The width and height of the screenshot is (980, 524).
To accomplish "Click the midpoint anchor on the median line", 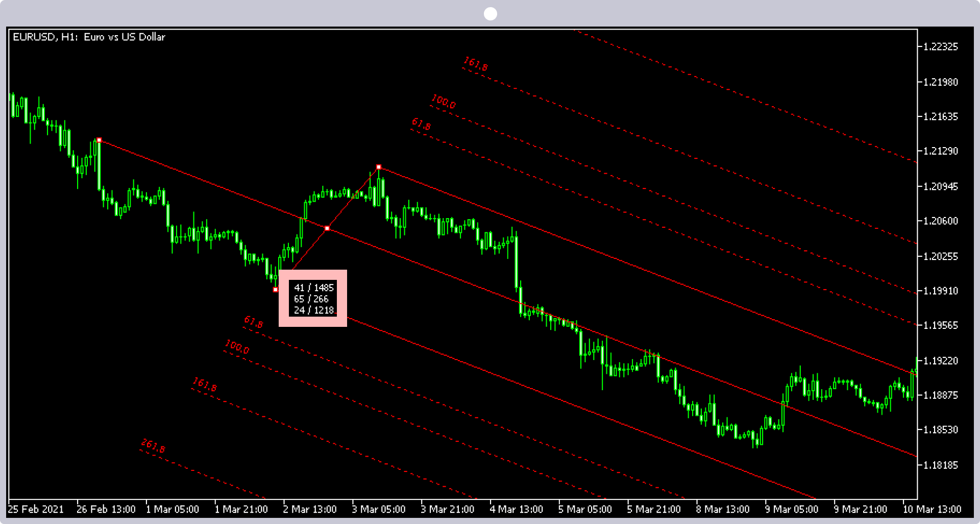I will (x=327, y=228).
